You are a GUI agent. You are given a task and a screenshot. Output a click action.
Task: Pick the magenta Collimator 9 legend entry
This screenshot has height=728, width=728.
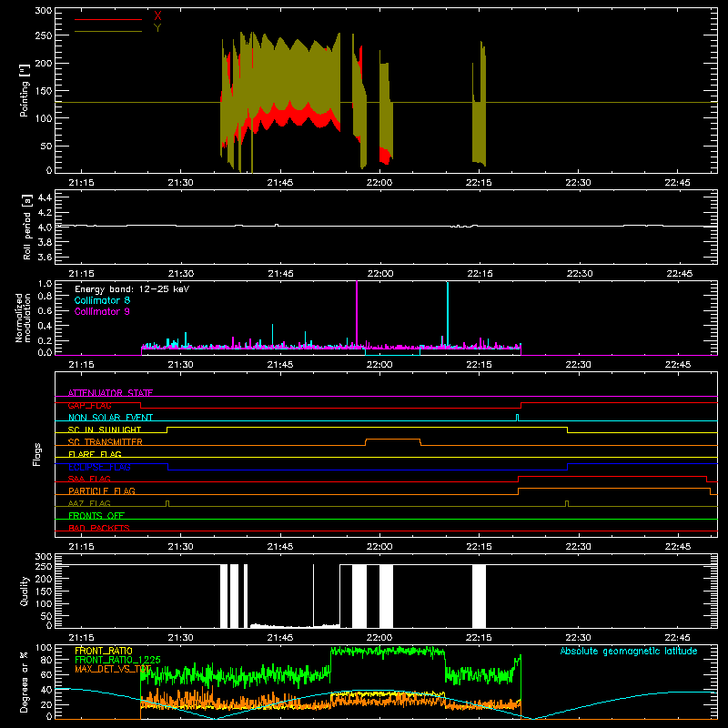click(102, 311)
